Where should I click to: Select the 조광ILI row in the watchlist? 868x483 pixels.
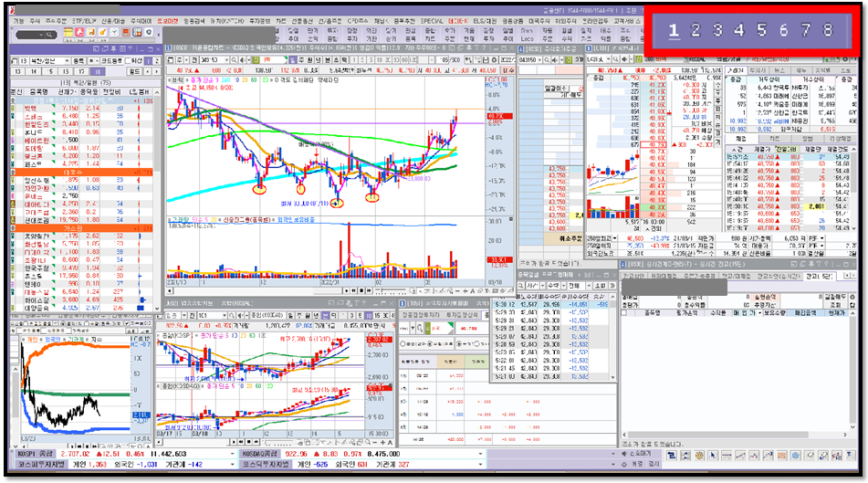pos(82,259)
